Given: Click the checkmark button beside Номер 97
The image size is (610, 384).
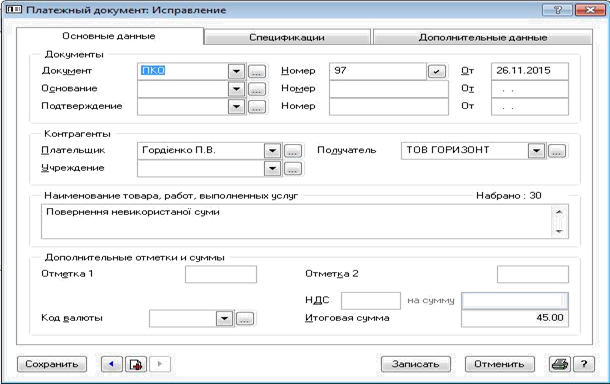Looking at the screenshot, I should 437,72.
